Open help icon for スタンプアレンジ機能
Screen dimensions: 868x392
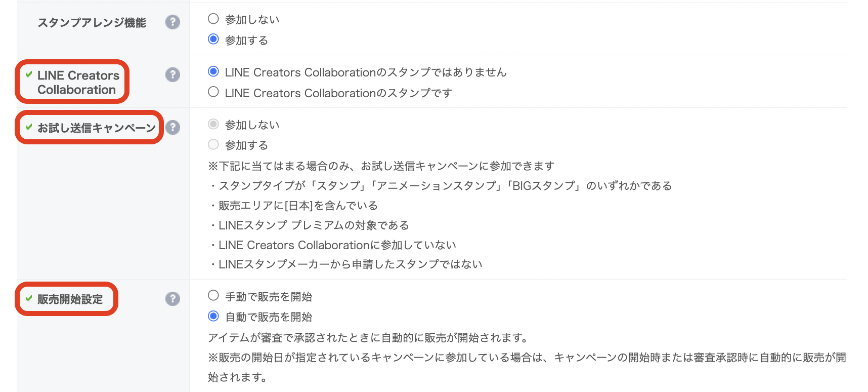pyautogui.click(x=172, y=22)
